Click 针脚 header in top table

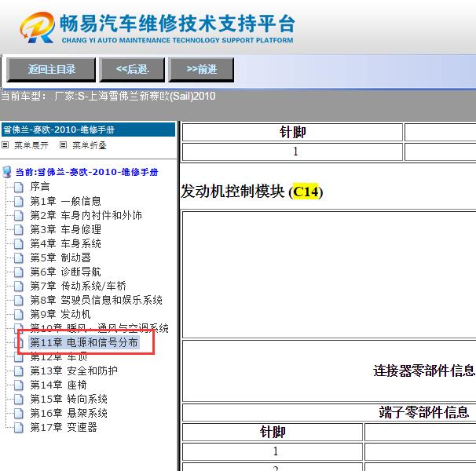292,133
